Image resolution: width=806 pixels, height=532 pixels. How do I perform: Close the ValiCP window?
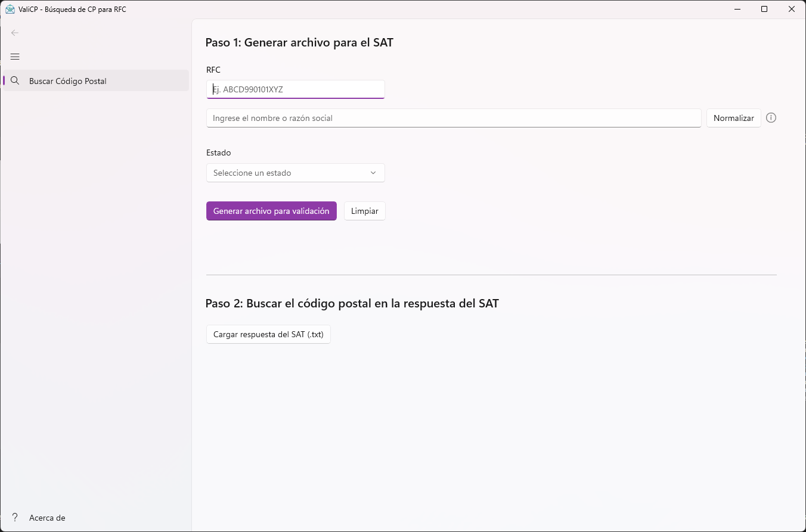[x=791, y=10]
